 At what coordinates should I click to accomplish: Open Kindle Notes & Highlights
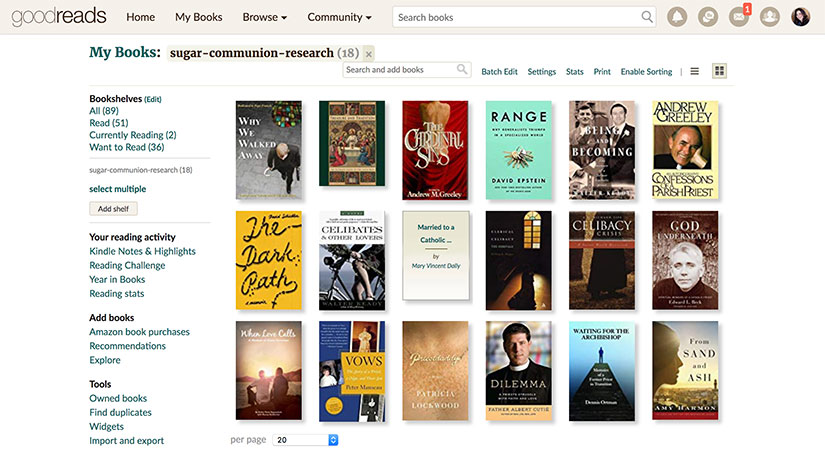(142, 251)
